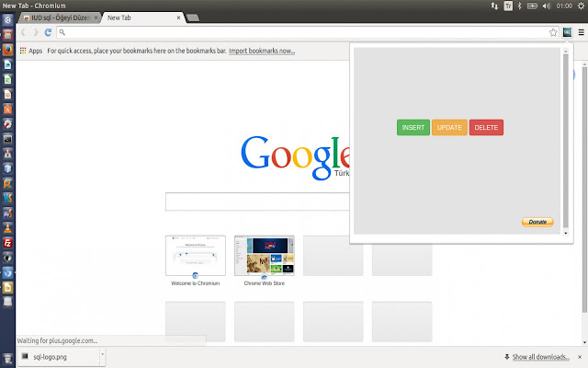Viewport: 588px width, 368px height.
Task: Bookmark this page with the star icon
Action: tap(553, 33)
